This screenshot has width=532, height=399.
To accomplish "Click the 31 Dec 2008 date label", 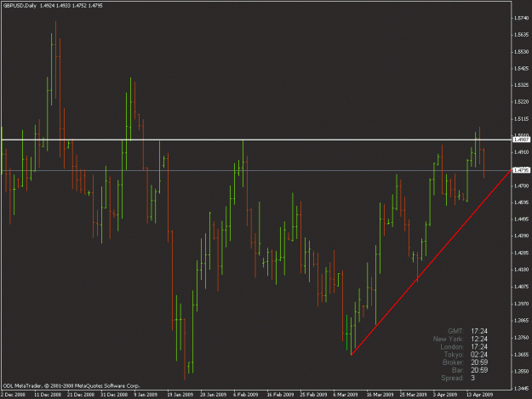I will tap(114, 395).
